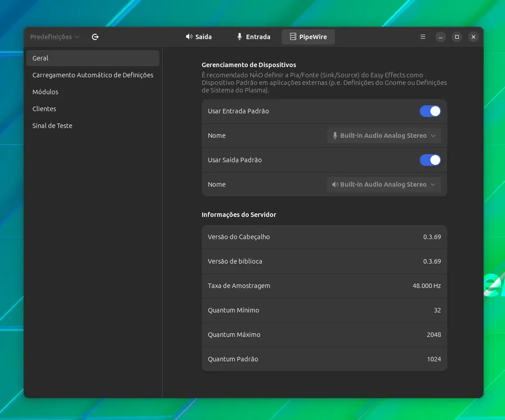This screenshot has height=420, width=505.
Task: Click the speaker icon in the output device selector
Action: coord(335,184)
